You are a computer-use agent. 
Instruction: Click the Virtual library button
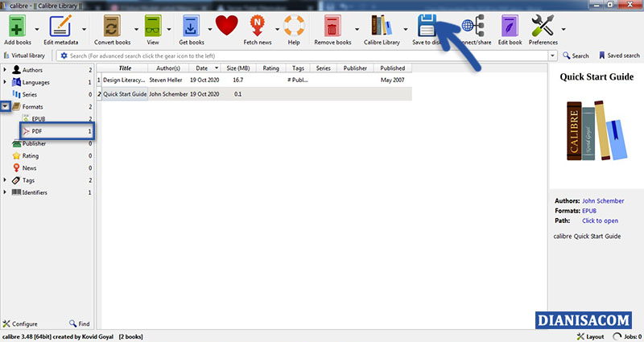point(26,56)
